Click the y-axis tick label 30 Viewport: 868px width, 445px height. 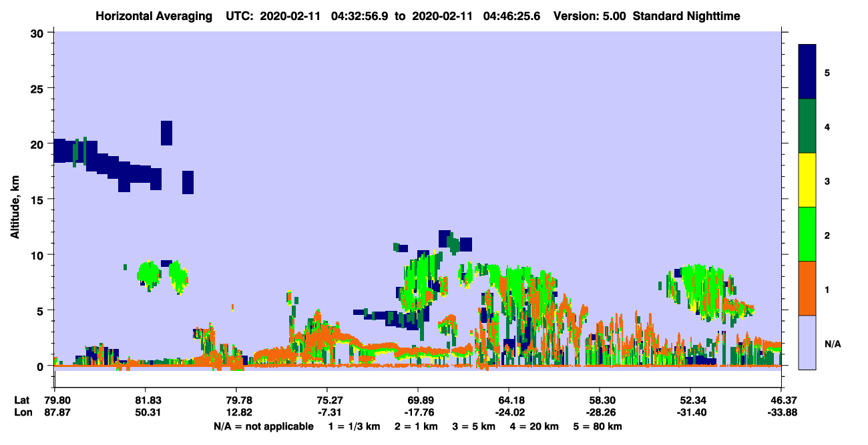[38, 33]
